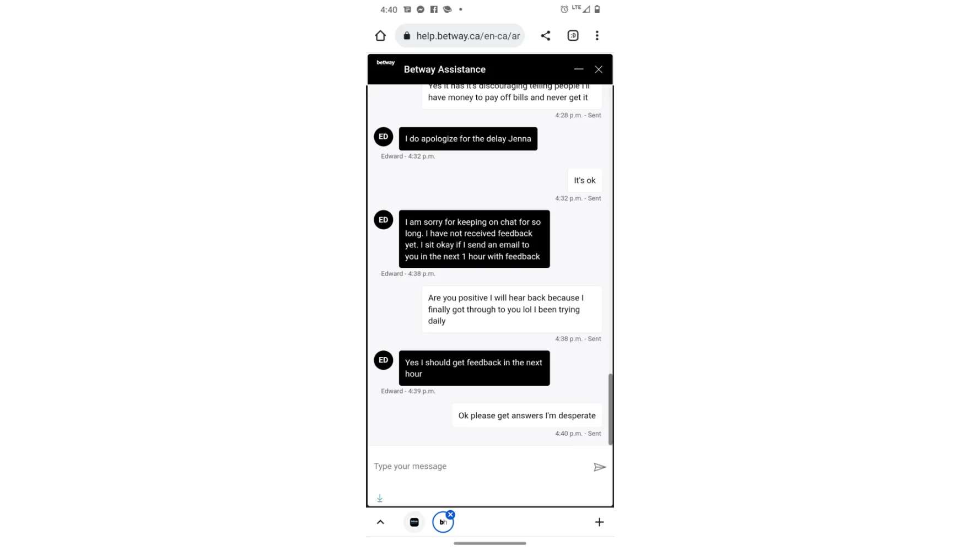
Task: Tap Edward's ED avatar beside apology message
Action: coord(384,137)
